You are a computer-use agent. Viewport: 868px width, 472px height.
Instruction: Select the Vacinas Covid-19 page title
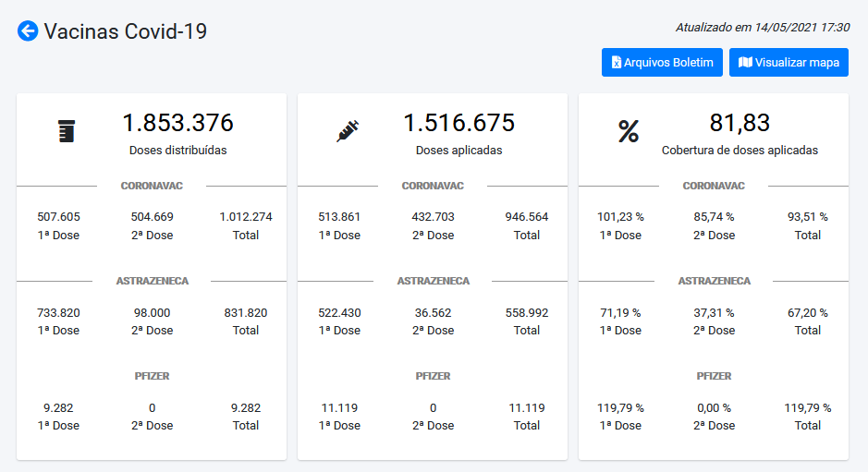coord(126,31)
